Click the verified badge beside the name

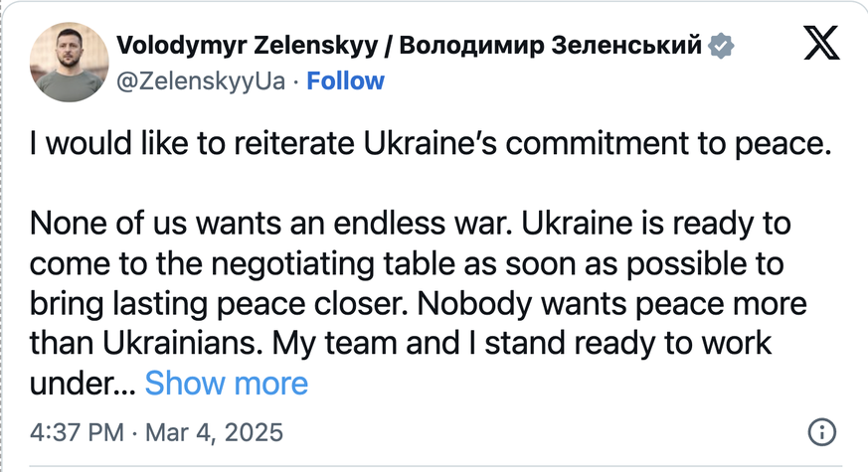720,45
